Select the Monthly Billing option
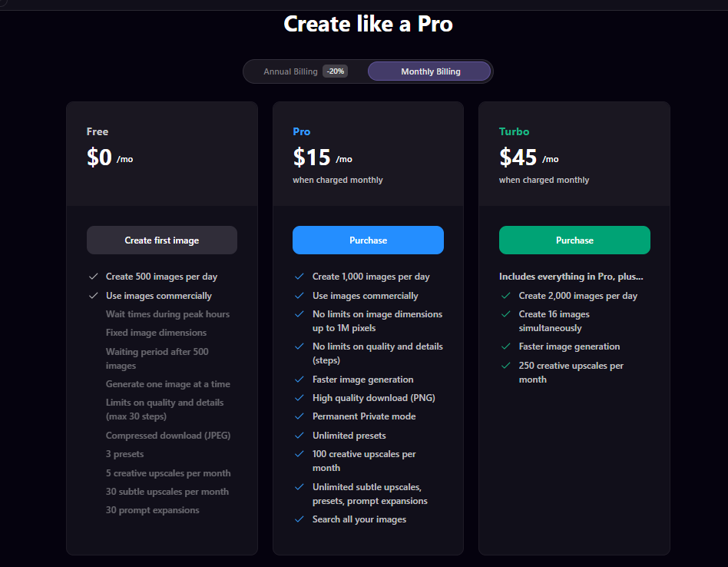Image resolution: width=728 pixels, height=567 pixels. [429, 71]
